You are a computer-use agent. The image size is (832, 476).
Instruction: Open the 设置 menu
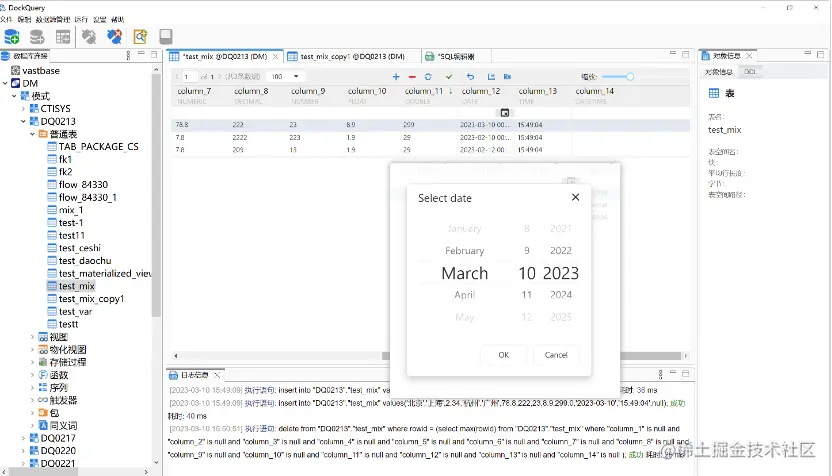pos(100,19)
